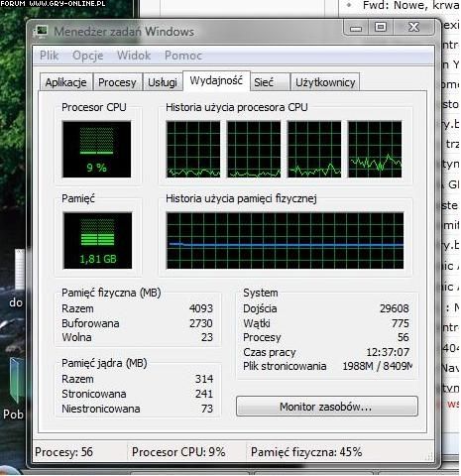Open the Opcje menu

[88, 56]
